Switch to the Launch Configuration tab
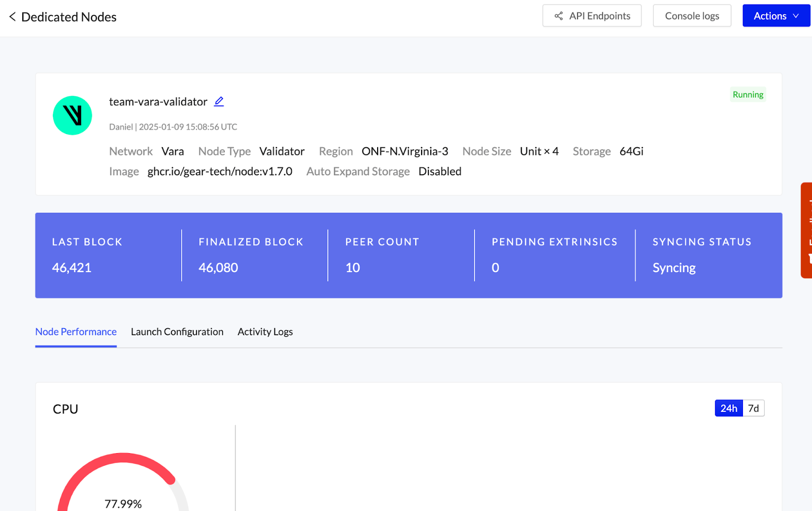 click(x=177, y=332)
